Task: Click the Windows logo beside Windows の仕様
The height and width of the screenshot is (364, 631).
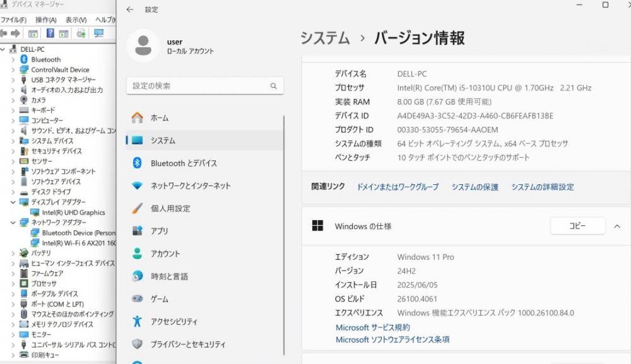Action: pyautogui.click(x=317, y=226)
